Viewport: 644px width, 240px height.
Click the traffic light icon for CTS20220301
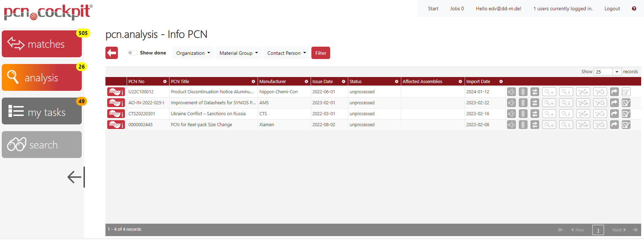point(523,114)
